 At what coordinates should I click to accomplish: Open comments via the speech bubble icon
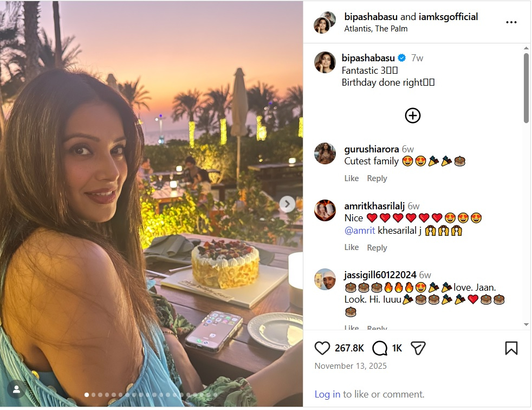pyautogui.click(x=380, y=348)
